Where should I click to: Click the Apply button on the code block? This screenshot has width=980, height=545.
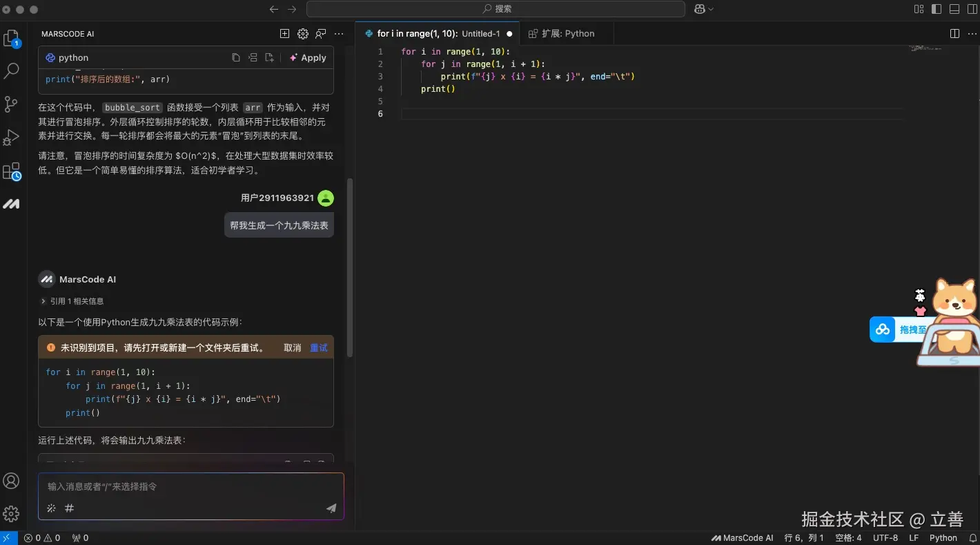[308, 57]
